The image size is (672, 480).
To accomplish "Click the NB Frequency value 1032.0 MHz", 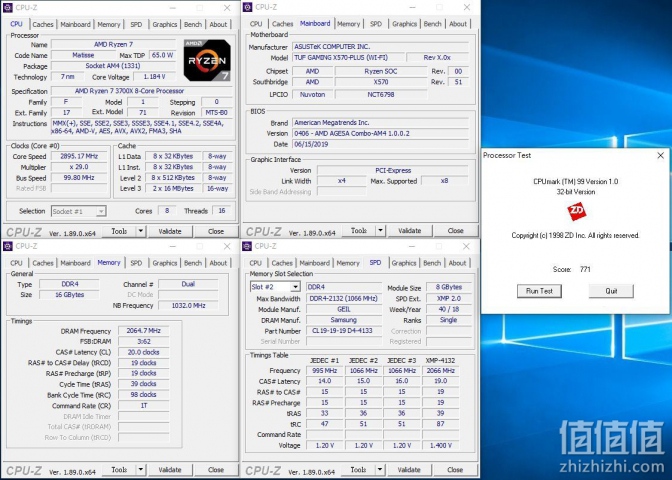I will (x=189, y=306).
